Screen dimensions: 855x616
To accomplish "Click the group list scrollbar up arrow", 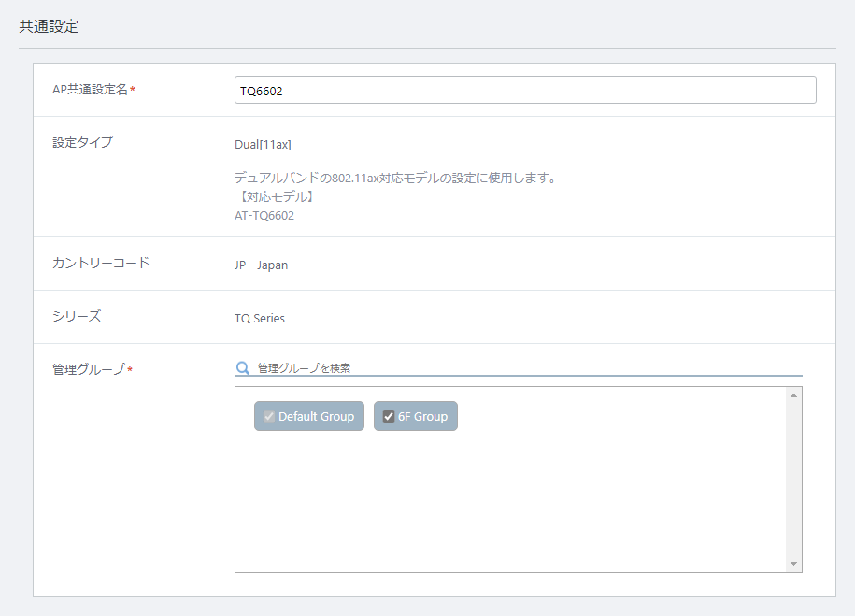I will pyautogui.click(x=793, y=395).
